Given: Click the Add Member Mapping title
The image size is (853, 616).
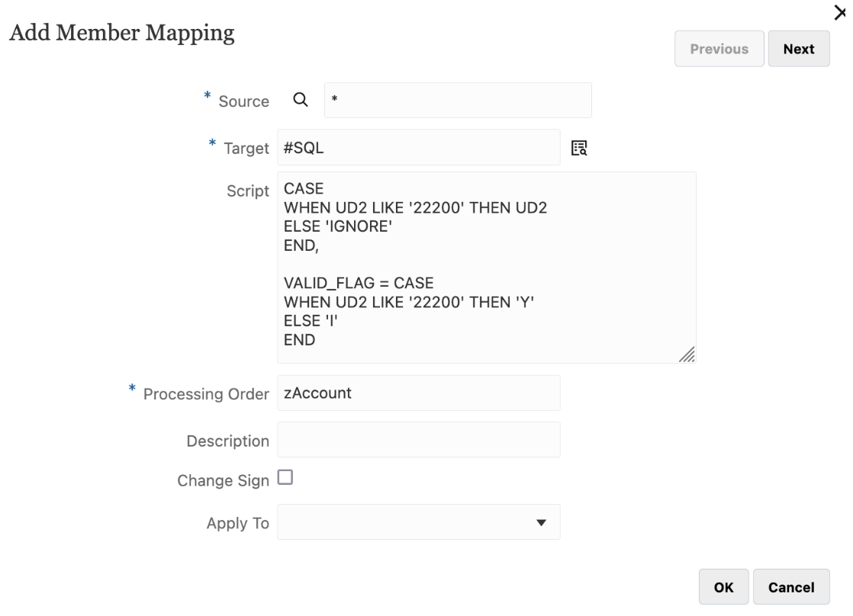Looking at the screenshot, I should [x=121, y=34].
